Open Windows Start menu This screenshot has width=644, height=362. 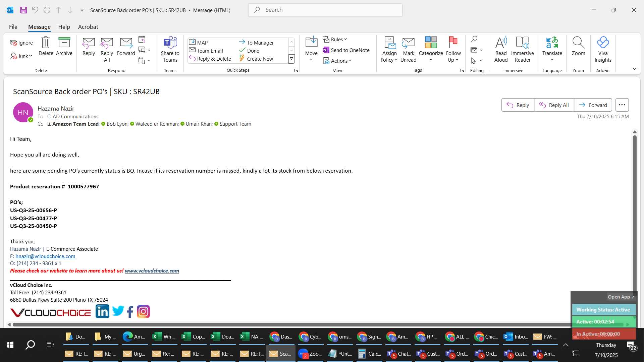tap(10, 345)
